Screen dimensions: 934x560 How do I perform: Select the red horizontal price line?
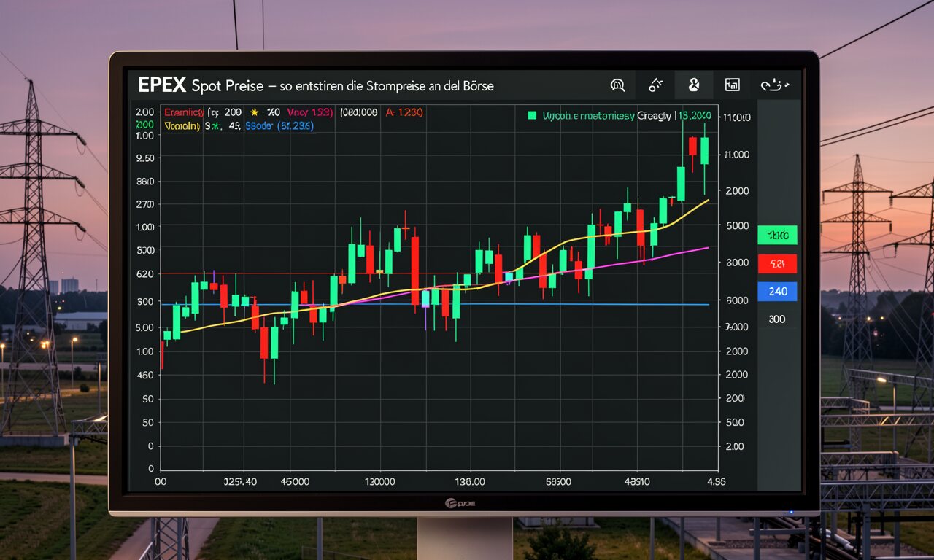292,273
